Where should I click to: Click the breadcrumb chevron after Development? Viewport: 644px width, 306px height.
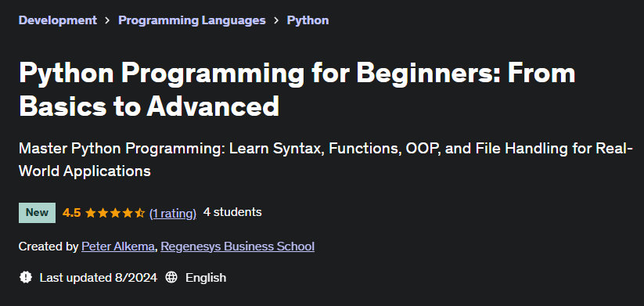[108, 20]
